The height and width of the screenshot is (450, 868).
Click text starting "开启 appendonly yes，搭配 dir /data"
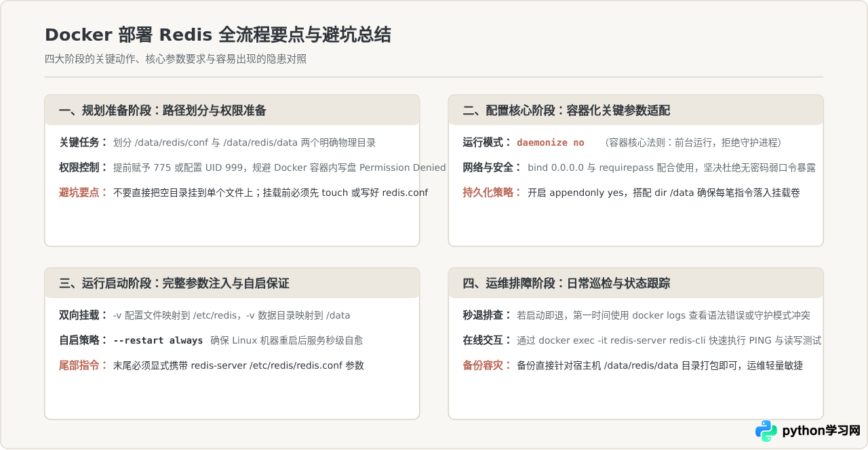664,192
